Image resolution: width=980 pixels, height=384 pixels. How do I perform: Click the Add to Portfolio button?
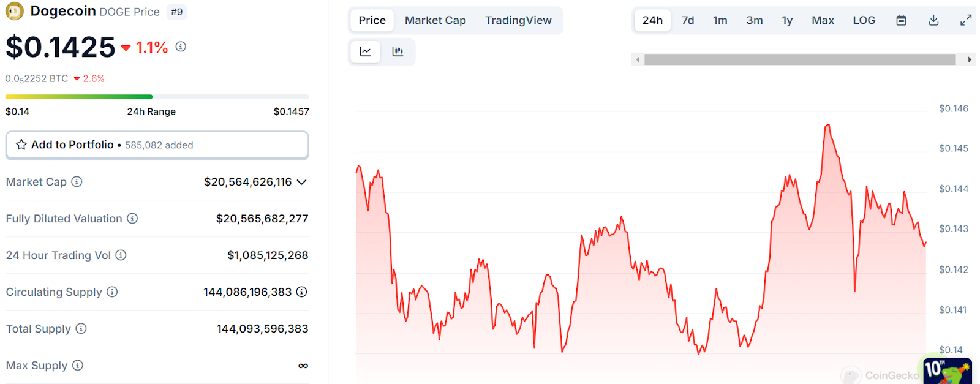click(157, 145)
